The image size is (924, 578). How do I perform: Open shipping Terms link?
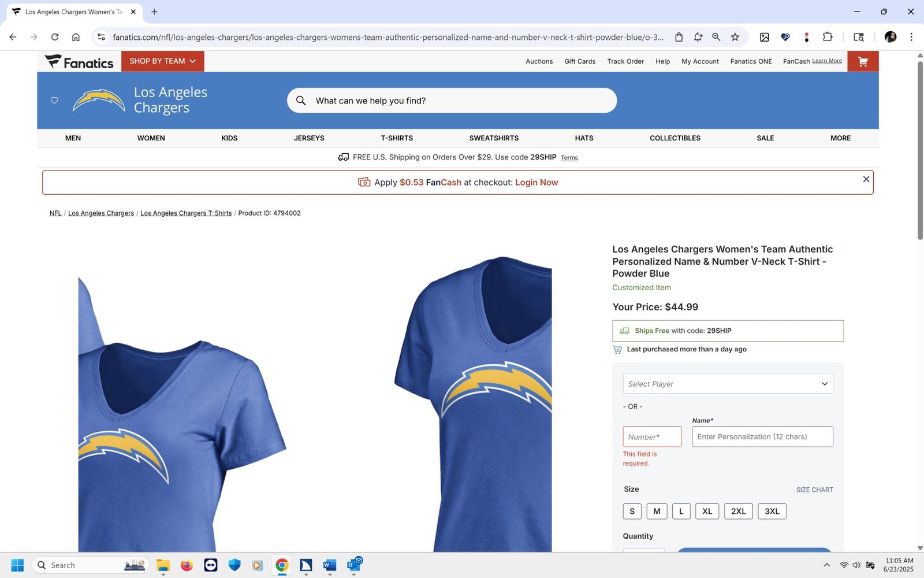[569, 158]
